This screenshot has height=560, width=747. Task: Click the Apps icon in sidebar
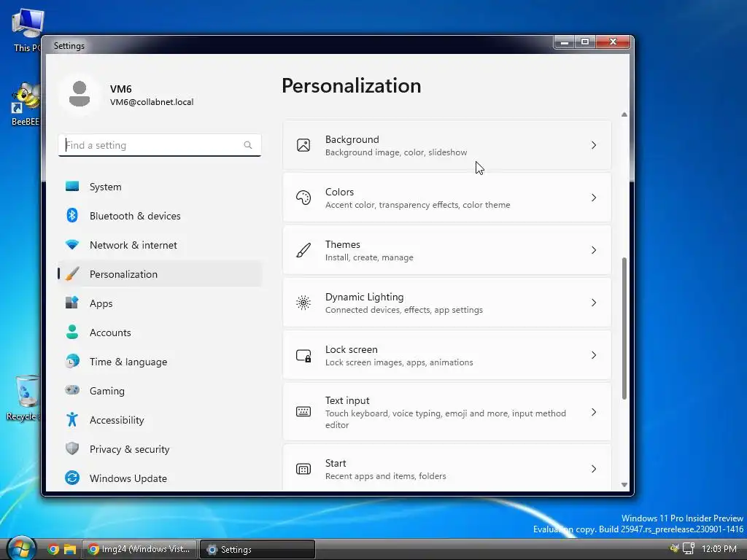(72, 303)
